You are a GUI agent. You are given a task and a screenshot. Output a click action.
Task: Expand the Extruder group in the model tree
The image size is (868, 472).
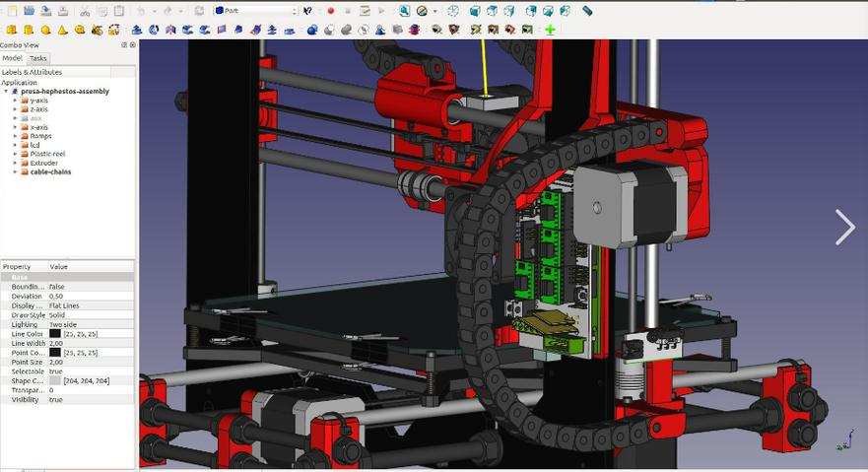[x=15, y=163]
